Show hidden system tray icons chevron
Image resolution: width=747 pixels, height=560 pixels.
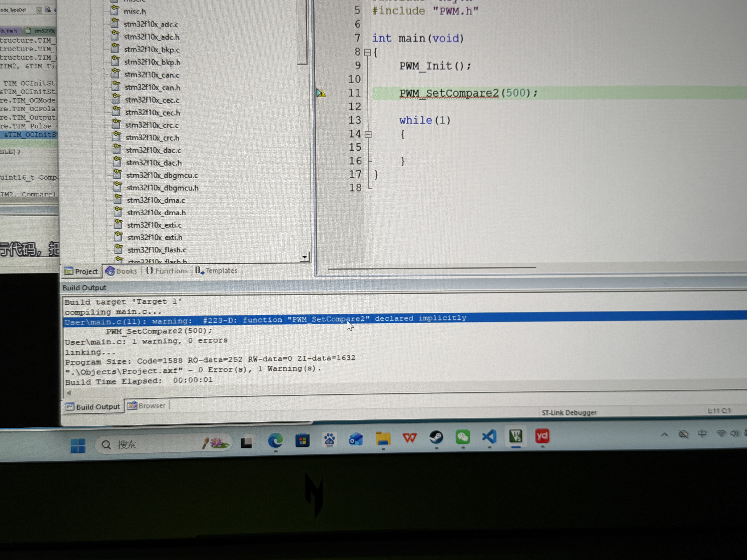tap(664, 434)
